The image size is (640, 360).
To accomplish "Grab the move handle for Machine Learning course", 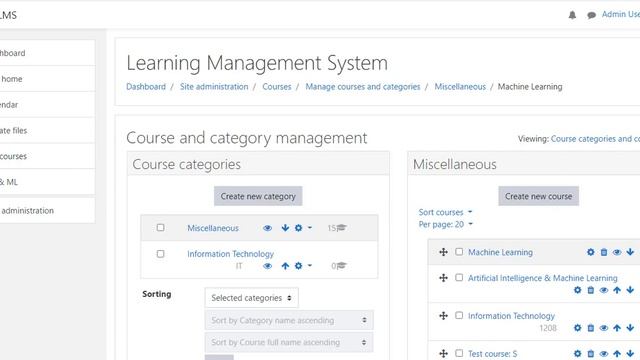I will pos(444,252).
